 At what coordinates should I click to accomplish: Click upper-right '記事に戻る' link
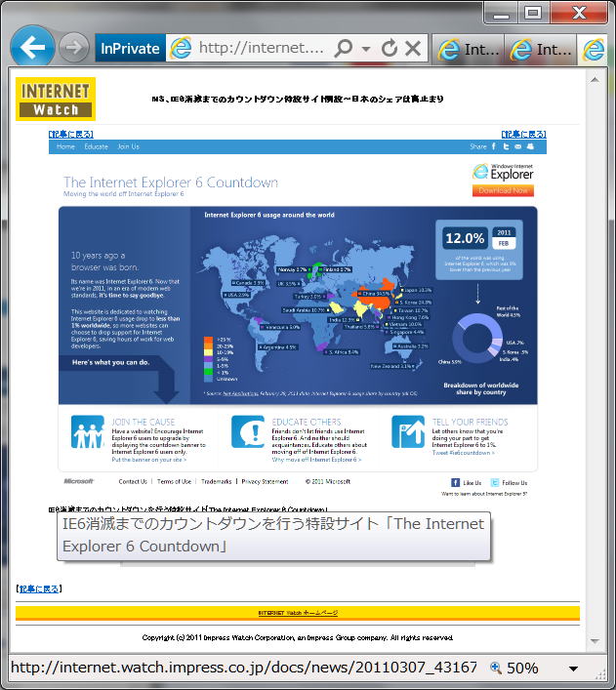(x=524, y=134)
